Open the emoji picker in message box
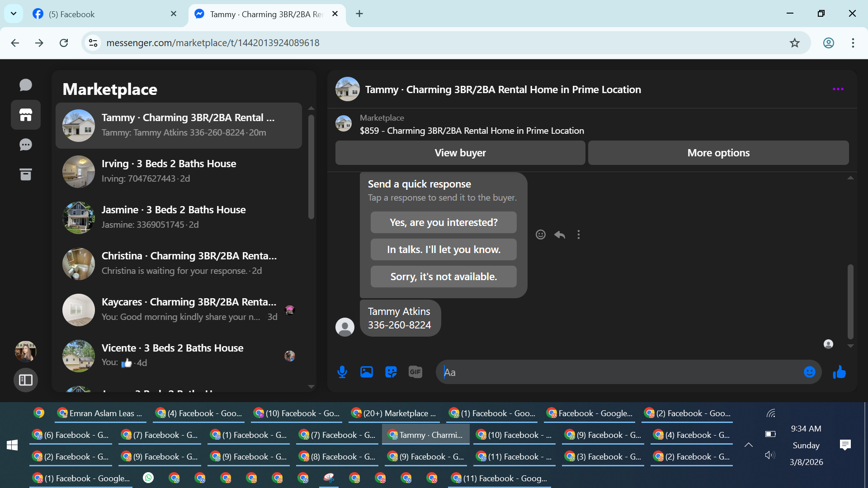868x488 pixels. [x=809, y=372]
